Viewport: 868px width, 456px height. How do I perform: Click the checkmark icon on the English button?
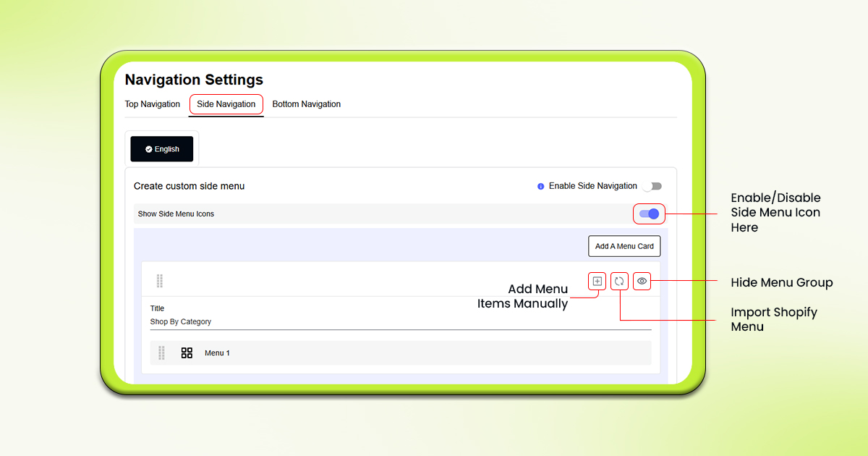(149, 149)
